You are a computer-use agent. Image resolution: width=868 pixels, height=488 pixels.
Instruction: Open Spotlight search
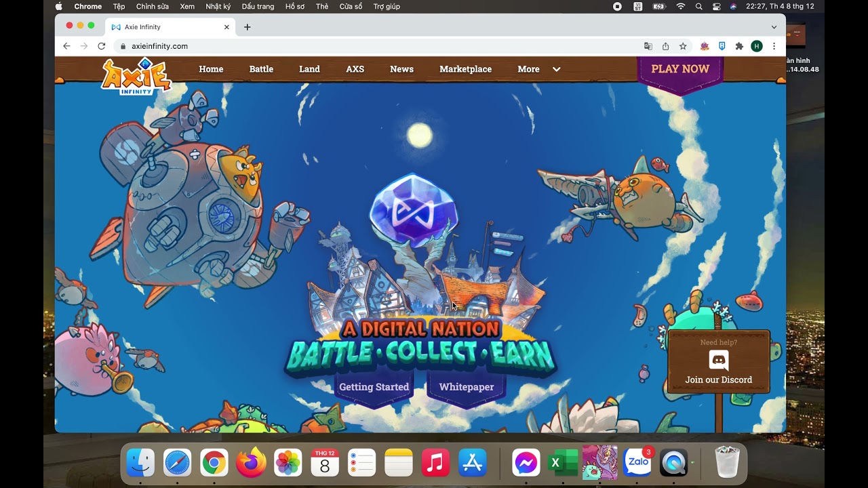coord(699,6)
